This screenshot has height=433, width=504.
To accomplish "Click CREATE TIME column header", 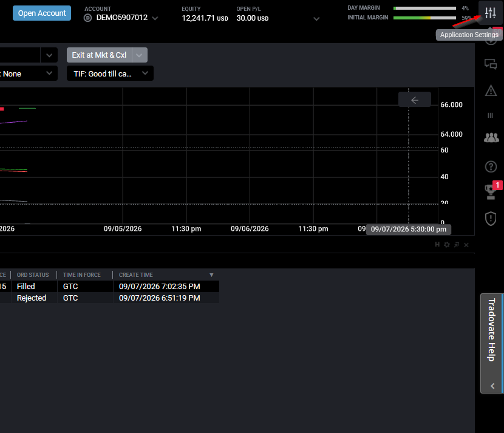I will coord(135,275).
